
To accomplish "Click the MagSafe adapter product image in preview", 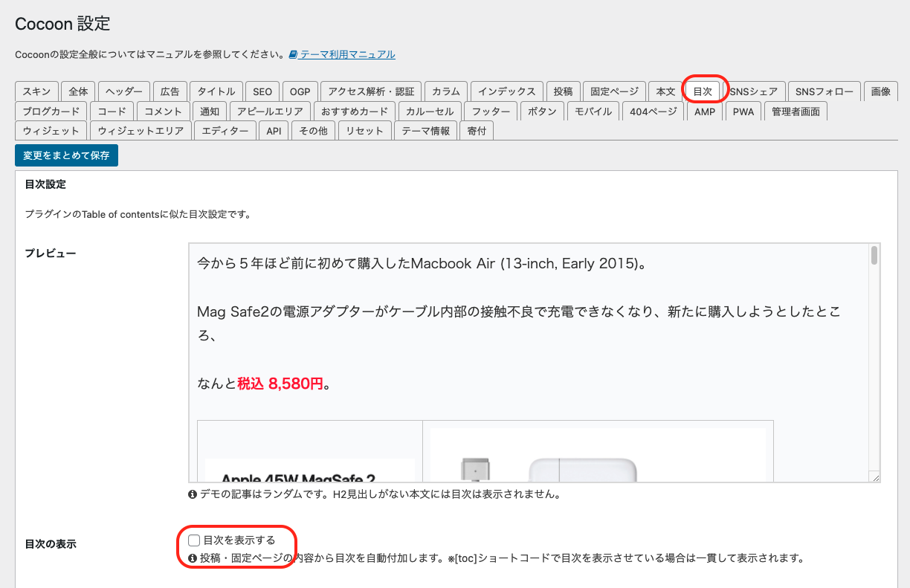I will pyautogui.click(x=598, y=455).
